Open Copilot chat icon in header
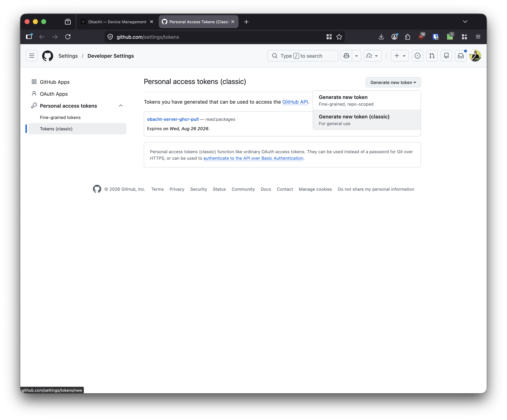The width and height of the screenshot is (507, 420). tap(346, 56)
